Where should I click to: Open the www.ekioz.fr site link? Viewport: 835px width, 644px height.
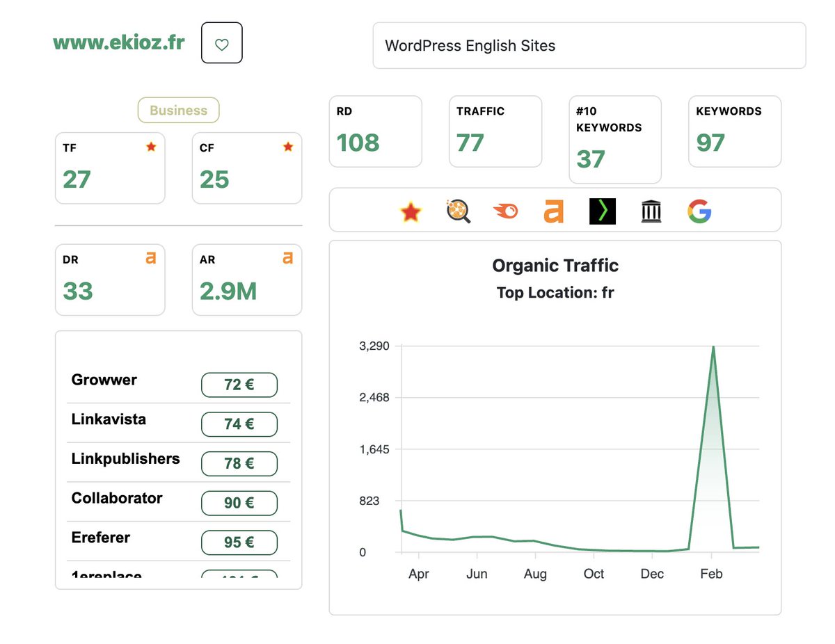[119, 42]
